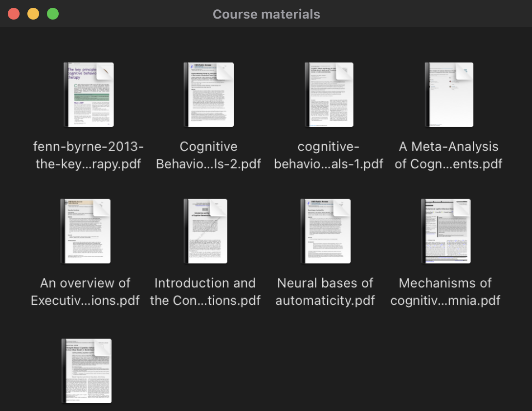The width and height of the screenshot is (532, 411).
Task: Click the "Course materials" title bar text
Action: 266,14
